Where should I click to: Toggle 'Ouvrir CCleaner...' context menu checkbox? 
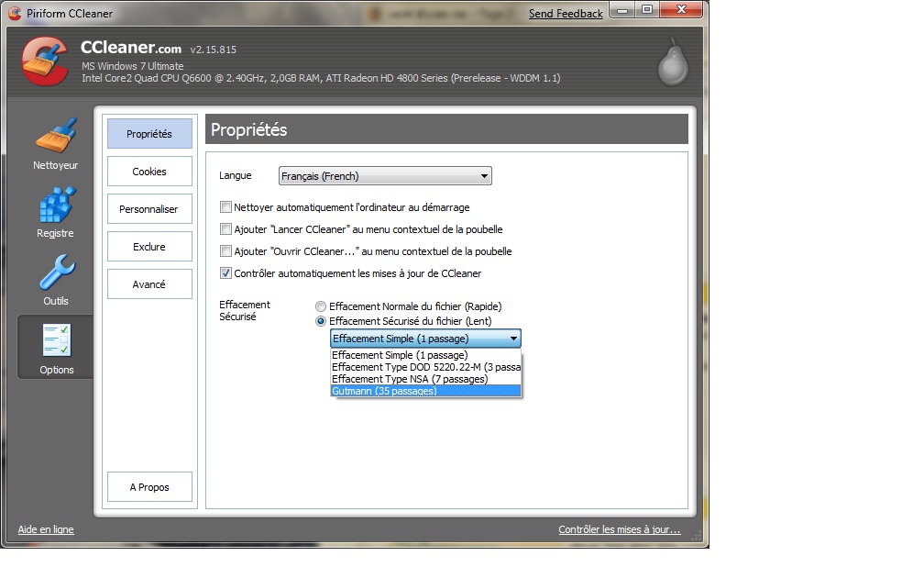pos(225,251)
